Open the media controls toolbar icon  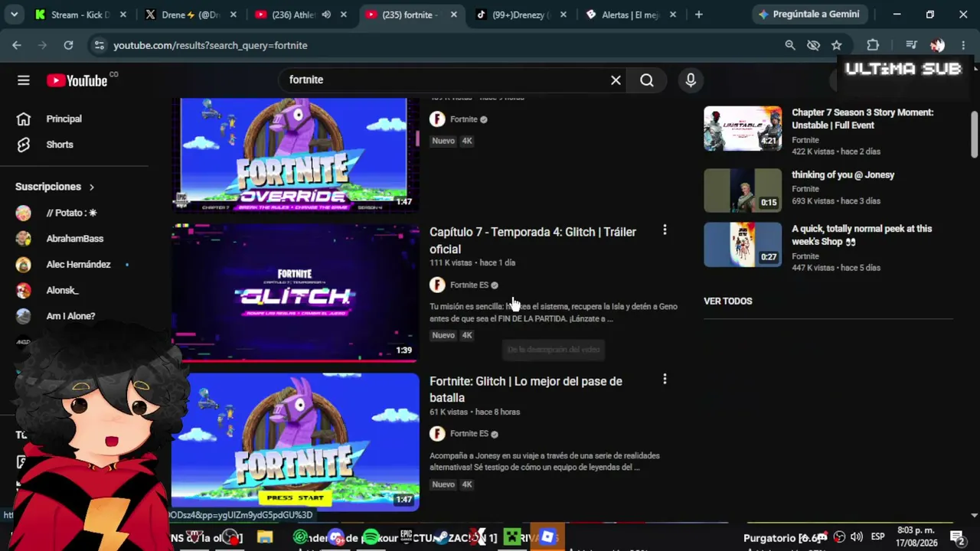(911, 45)
